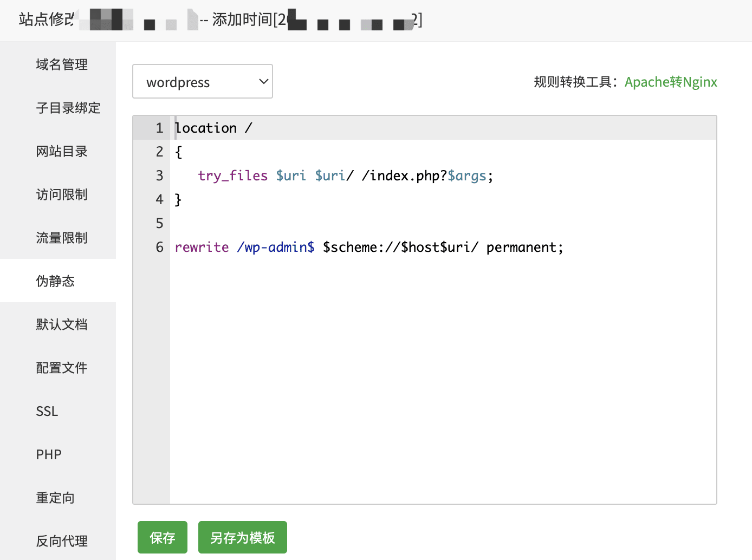Open the 网站目录 settings
The height and width of the screenshot is (560, 752).
61,151
